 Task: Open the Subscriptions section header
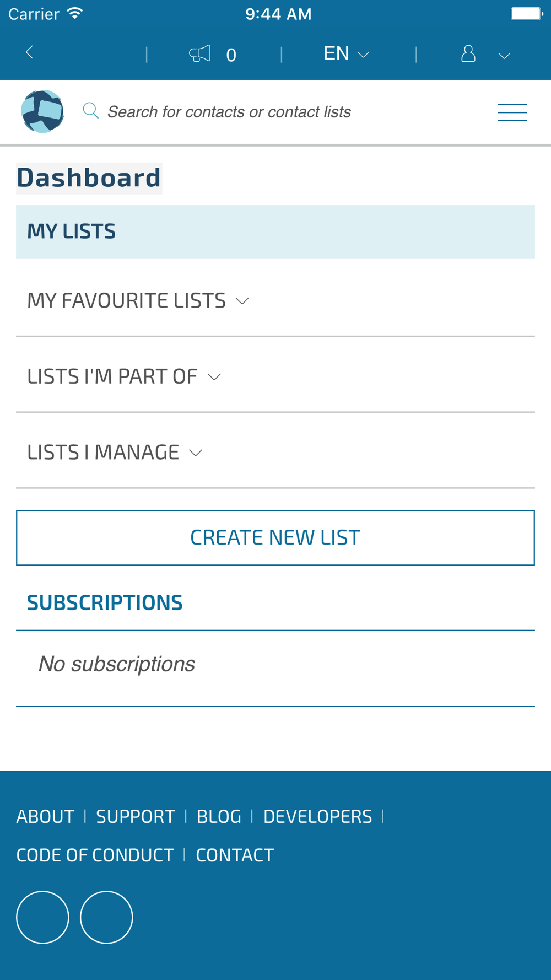click(105, 603)
